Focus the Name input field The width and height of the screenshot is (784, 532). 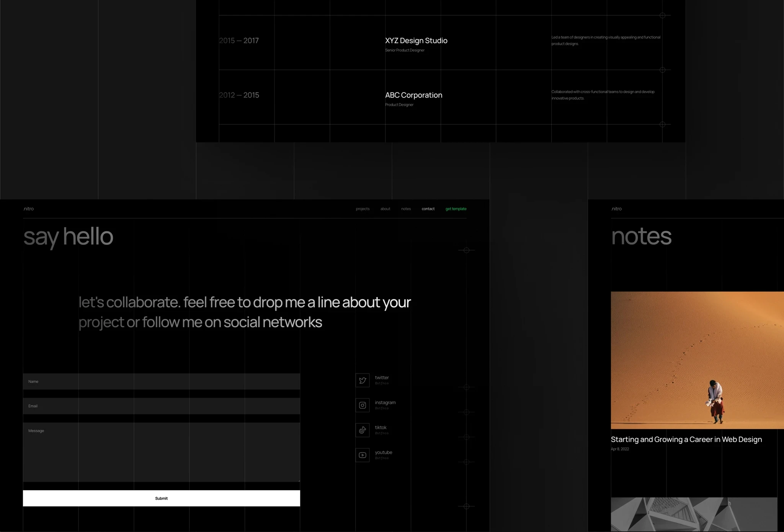click(161, 382)
